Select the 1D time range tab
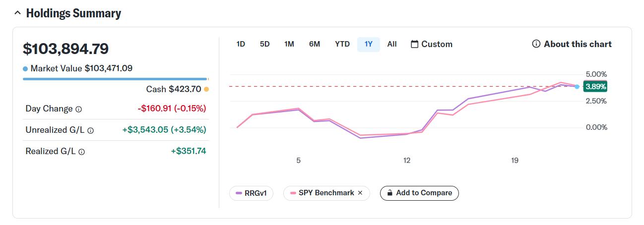The height and width of the screenshot is (225, 644). [241, 44]
